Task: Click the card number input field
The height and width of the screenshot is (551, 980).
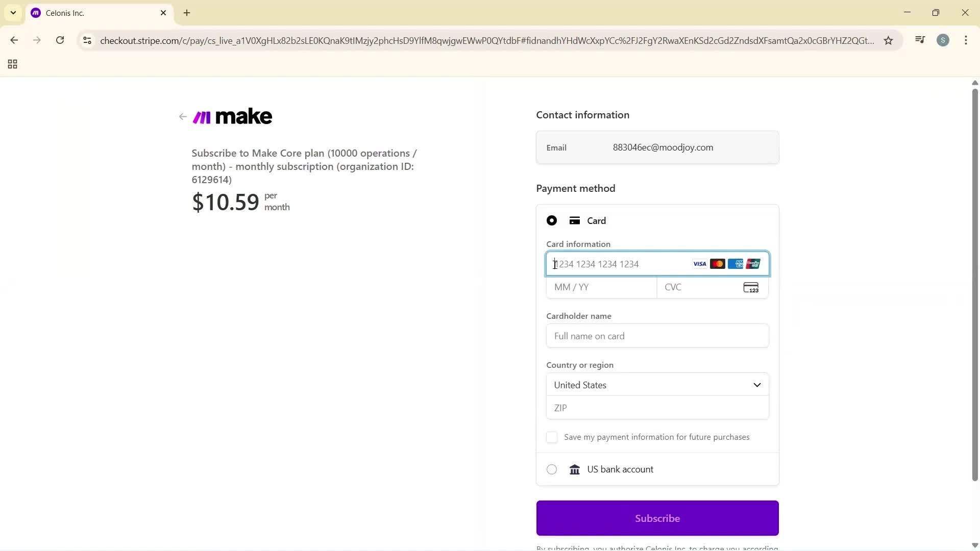Action: (612, 264)
